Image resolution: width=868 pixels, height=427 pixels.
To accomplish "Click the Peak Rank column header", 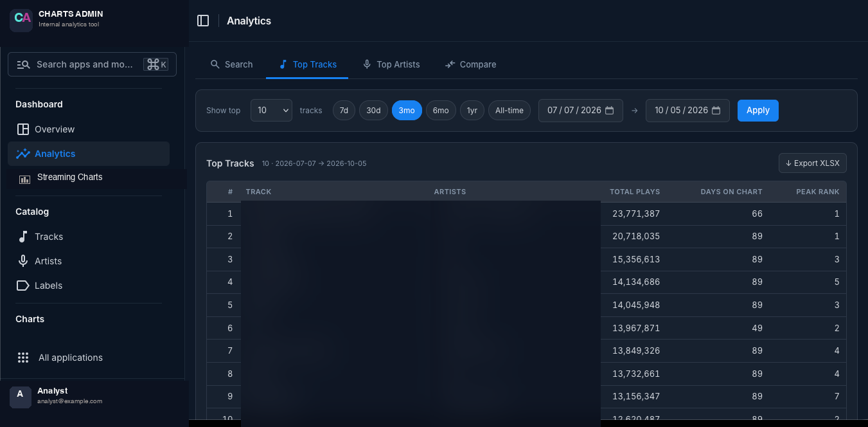I will tap(818, 192).
